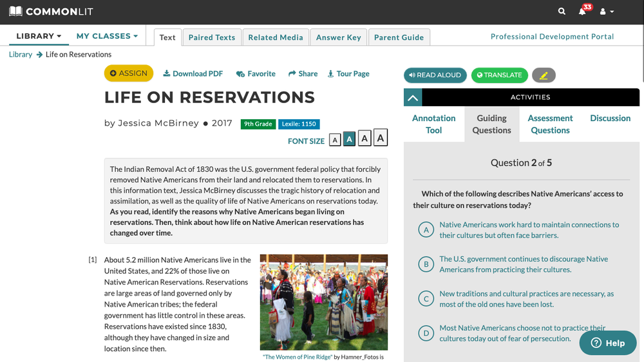Open the Assessment Questions tab
Viewport: 644px width, 362px height.
[x=550, y=124]
